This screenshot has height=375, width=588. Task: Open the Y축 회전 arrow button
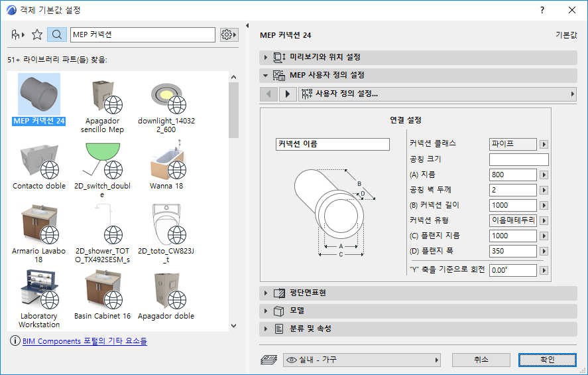point(544,270)
